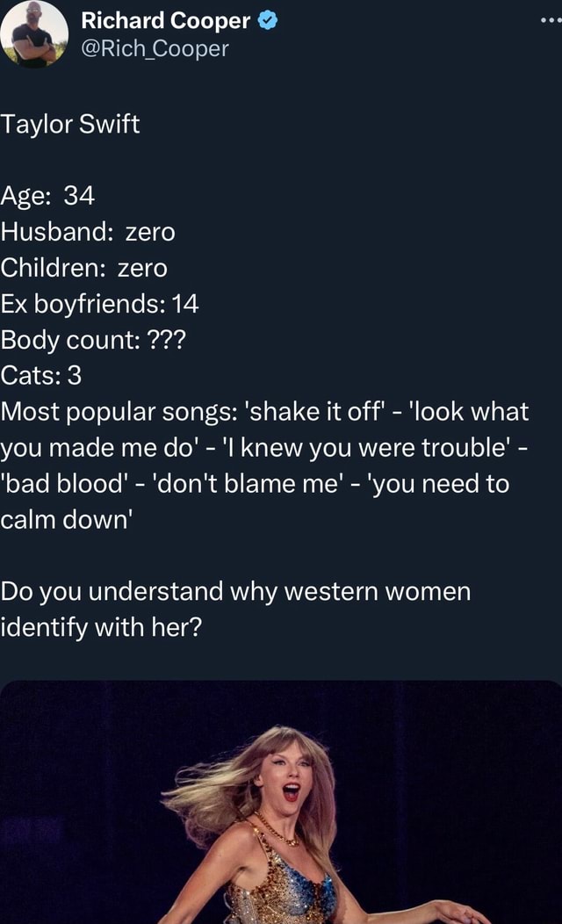This screenshot has height=924, width=562.
Task: Open the @Rich_Cooper handle link
Action: point(155,48)
